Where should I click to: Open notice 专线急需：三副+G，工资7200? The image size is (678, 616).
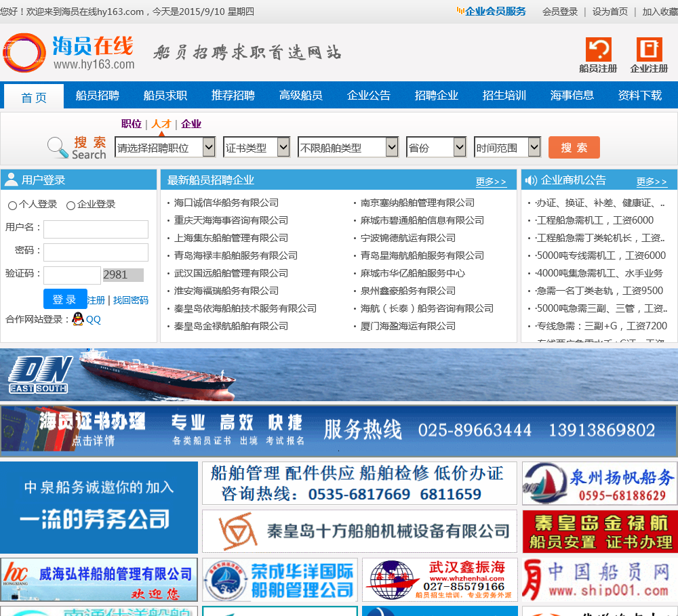(x=601, y=326)
